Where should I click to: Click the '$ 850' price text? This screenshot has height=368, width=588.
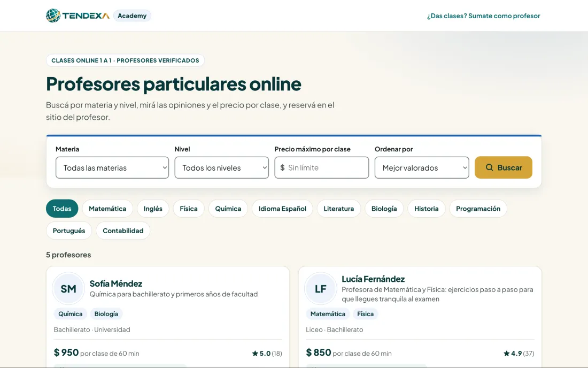[x=319, y=352]
